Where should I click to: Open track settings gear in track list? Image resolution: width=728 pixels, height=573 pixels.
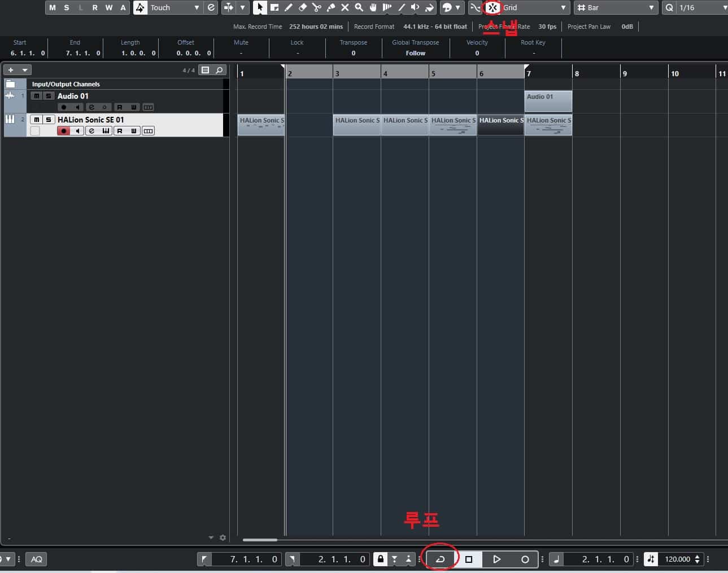(x=223, y=537)
